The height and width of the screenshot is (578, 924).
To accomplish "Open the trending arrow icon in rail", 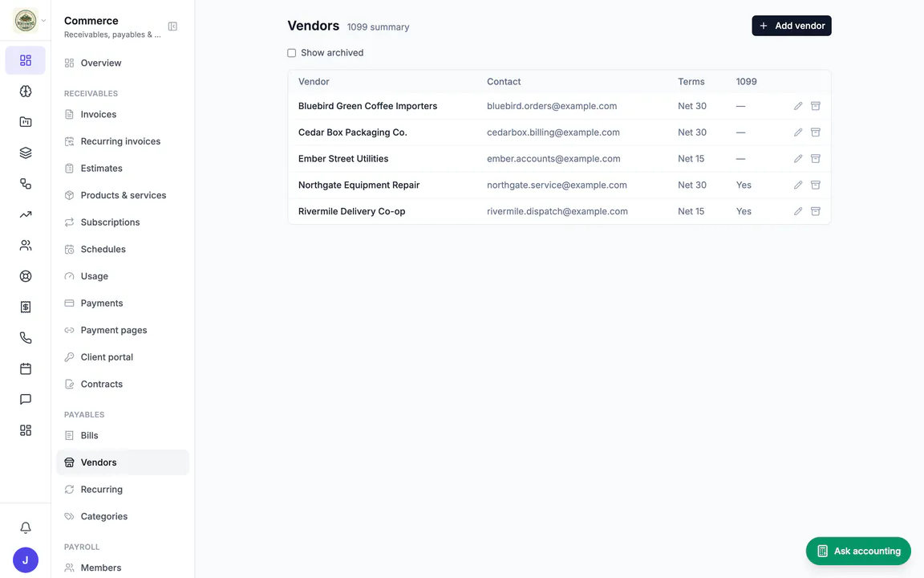I will 26,214.
